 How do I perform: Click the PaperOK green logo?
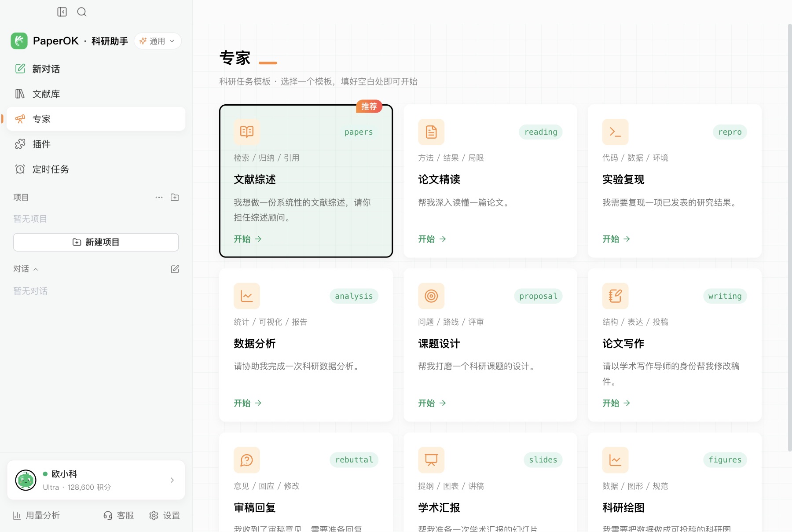(x=19, y=41)
